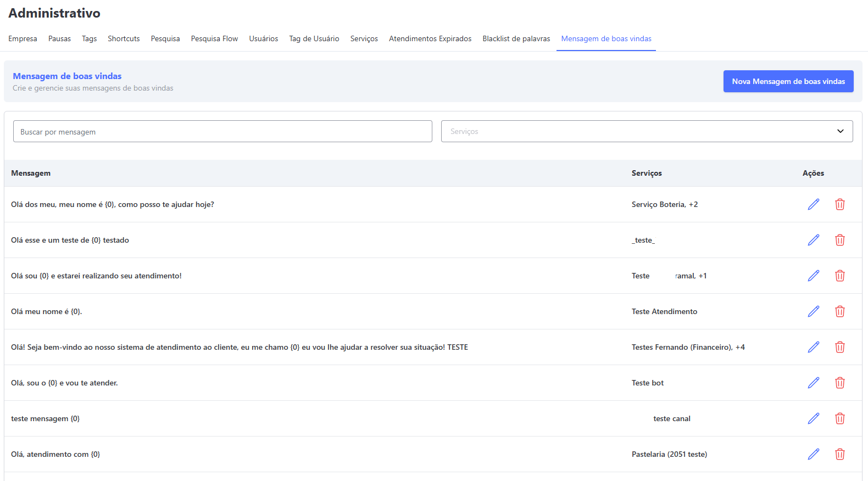Click the 'Teste bot' service cell
This screenshot has width=868, height=481.
(648, 383)
